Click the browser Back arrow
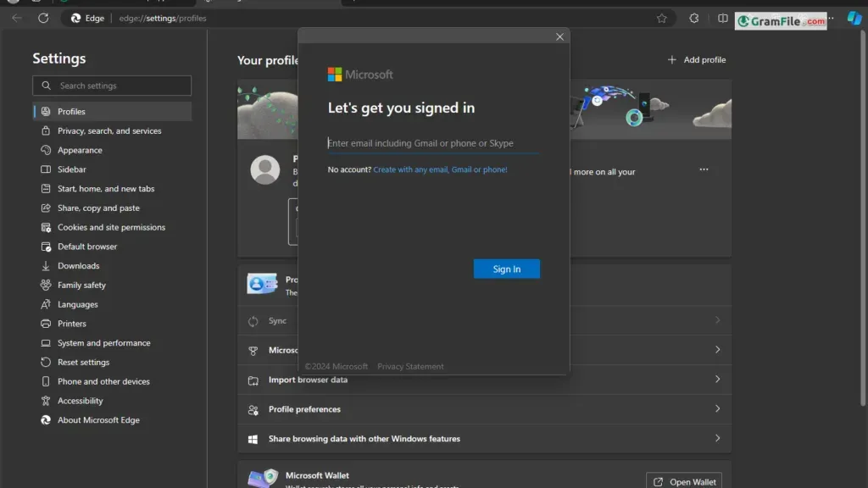868x488 pixels. 17,19
